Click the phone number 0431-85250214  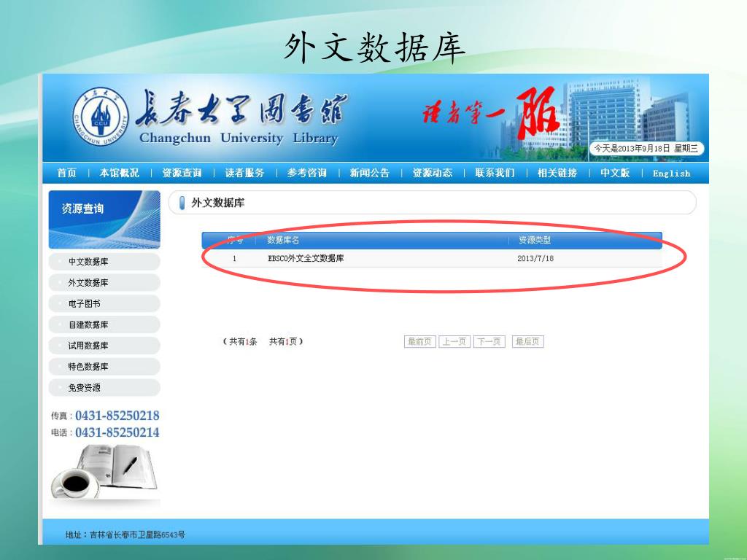tap(117, 432)
